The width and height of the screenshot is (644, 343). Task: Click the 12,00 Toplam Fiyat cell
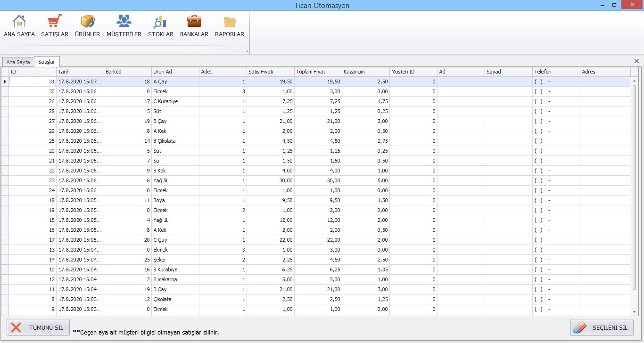(x=318, y=220)
